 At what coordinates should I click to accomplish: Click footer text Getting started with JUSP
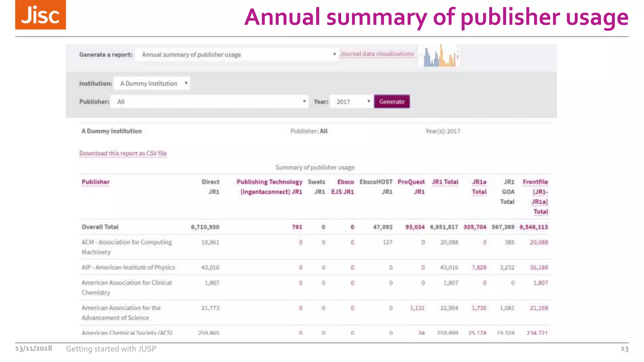(x=111, y=349)
